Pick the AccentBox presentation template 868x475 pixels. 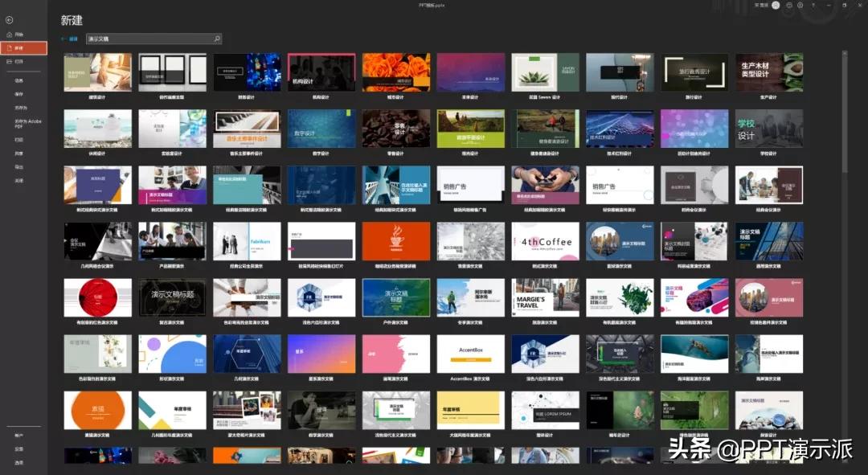(x=470, y=354)
